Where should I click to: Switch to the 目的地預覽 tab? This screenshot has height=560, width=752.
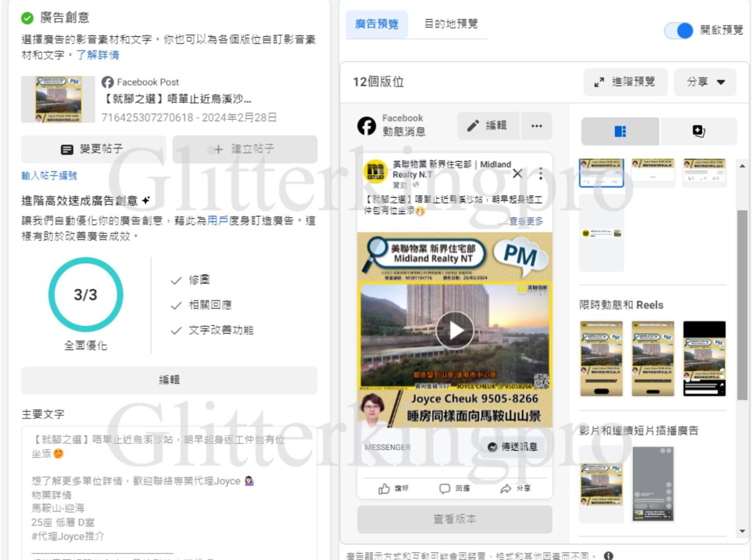(451, 24)
